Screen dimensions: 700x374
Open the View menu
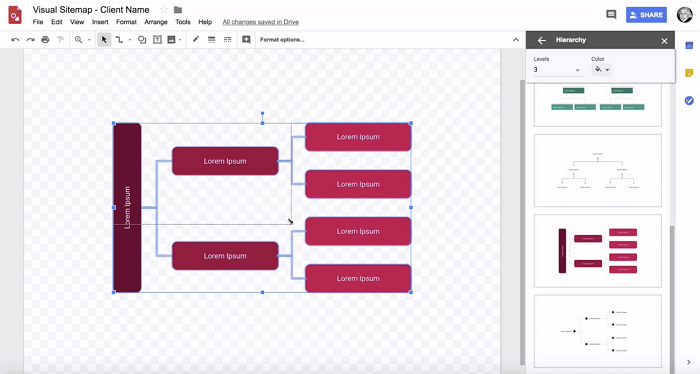pyautogui.click(x=77, y=22)
